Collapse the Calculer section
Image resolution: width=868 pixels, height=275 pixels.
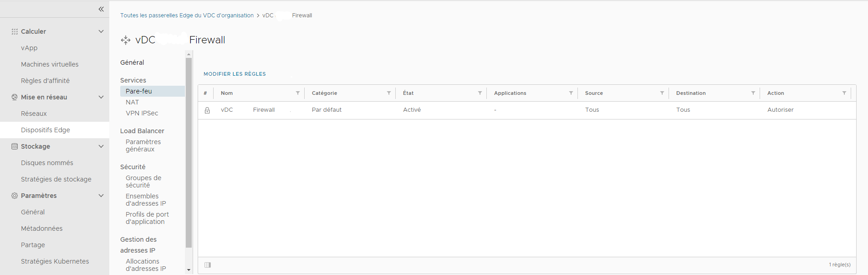click(x=101, y=31)
